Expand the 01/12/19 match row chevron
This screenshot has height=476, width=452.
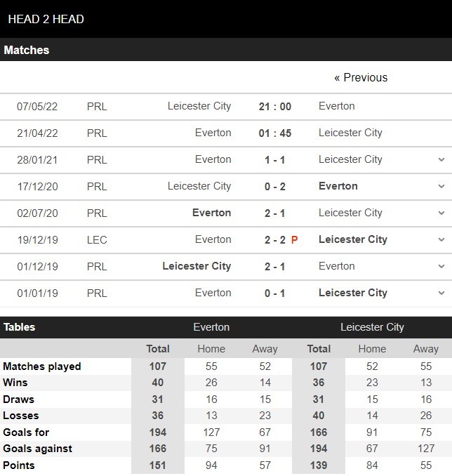click(x=441, y=267)
